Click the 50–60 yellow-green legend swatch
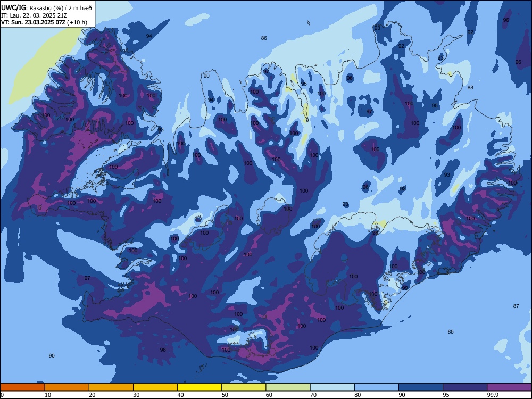The width and height of the screenshot is (532, 399). click(x=244, y=387)
